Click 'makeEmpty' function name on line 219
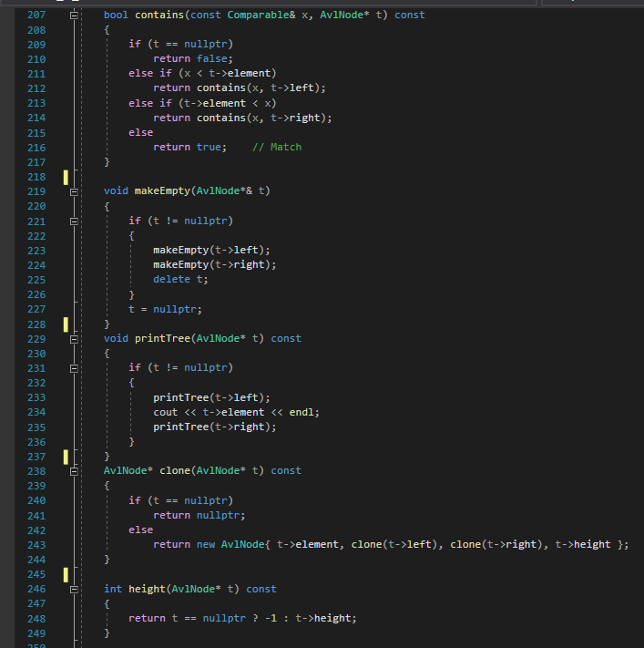Image resolution: width=644 pixels, height=648 pixels. [162, 190]
